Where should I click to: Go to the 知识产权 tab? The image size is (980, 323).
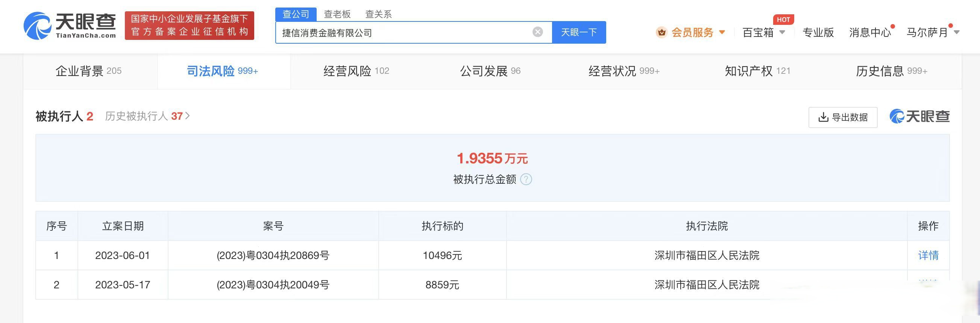pos(757,71)
